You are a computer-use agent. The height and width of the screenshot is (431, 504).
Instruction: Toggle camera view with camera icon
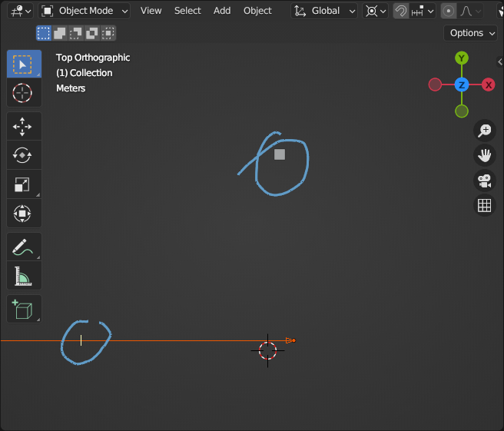click(x=484, y=181)
